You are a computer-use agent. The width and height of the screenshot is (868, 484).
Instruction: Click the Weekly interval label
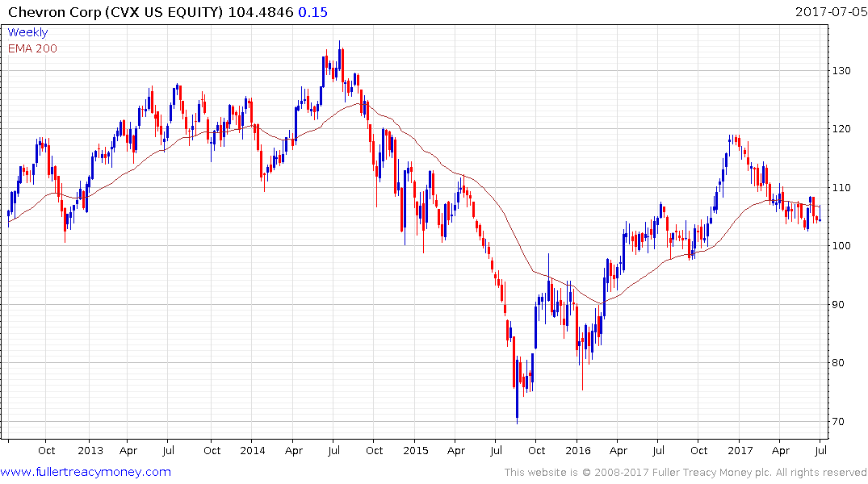click(x=27, y=32)
